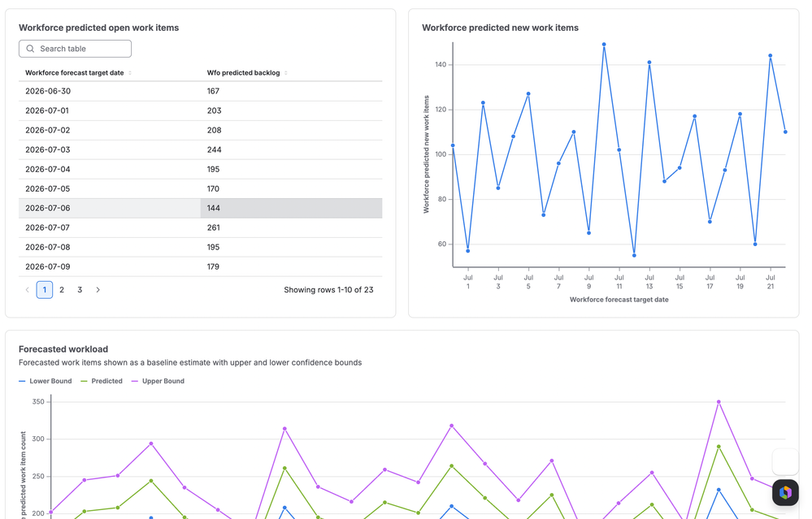This screenshot has height=519, width=812.
Task: Click the Upper Bound peak point at 350
Action: click(x=719, y=401)
